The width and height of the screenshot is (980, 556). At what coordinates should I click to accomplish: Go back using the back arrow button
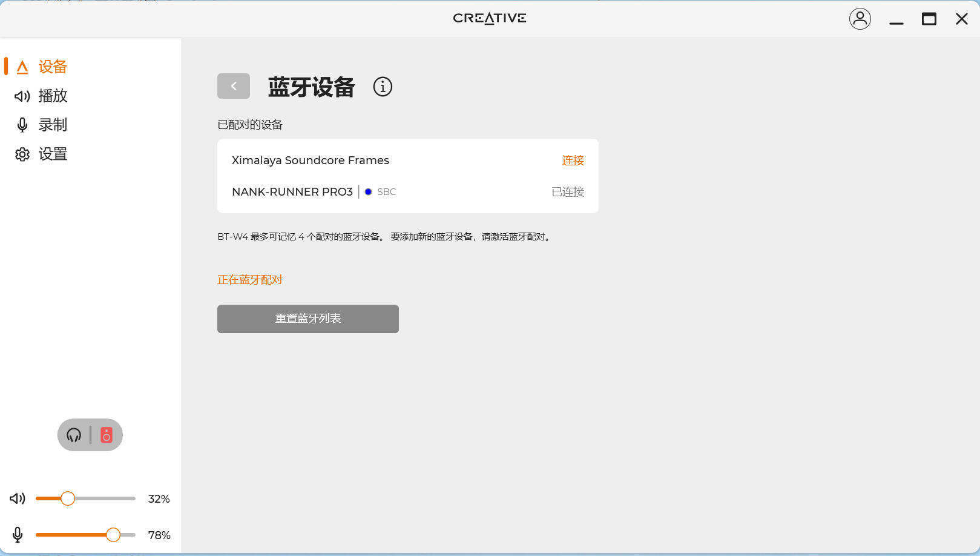pos(234,86)
